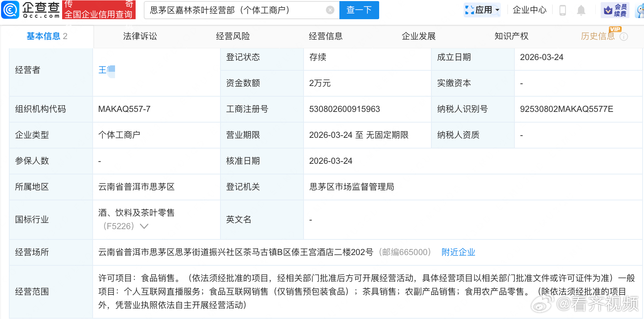Click the 会员续费 crown badge

pos(615,10)
